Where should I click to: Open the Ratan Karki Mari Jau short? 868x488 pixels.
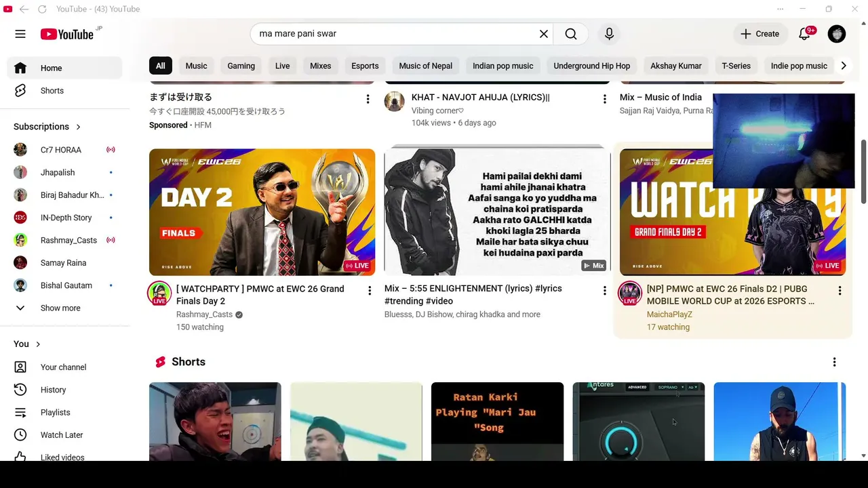coord(497,422)
